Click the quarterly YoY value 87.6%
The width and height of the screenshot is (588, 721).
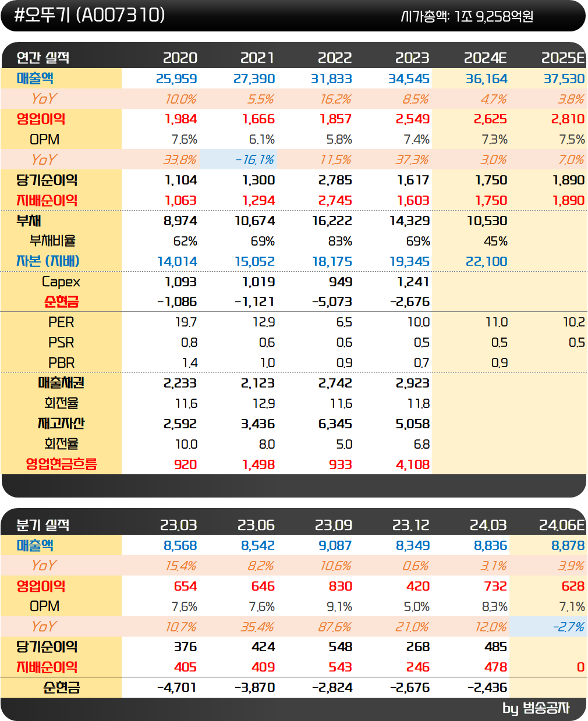[x=335, y=627]
